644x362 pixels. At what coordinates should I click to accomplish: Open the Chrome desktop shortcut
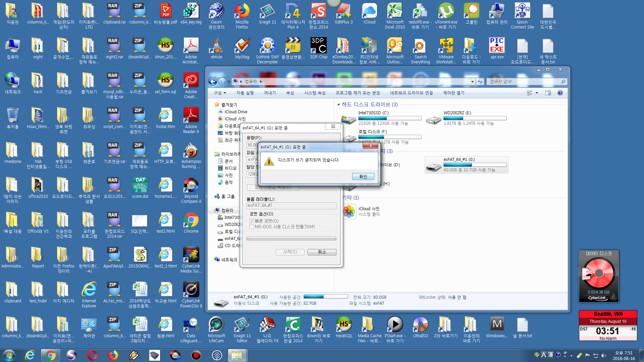click(191, 223)
